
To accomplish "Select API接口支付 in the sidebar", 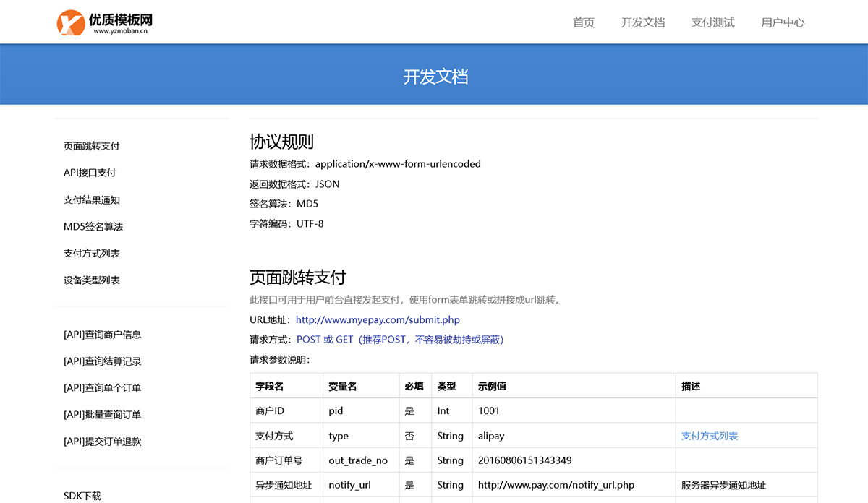I will [x=90, y=173].
